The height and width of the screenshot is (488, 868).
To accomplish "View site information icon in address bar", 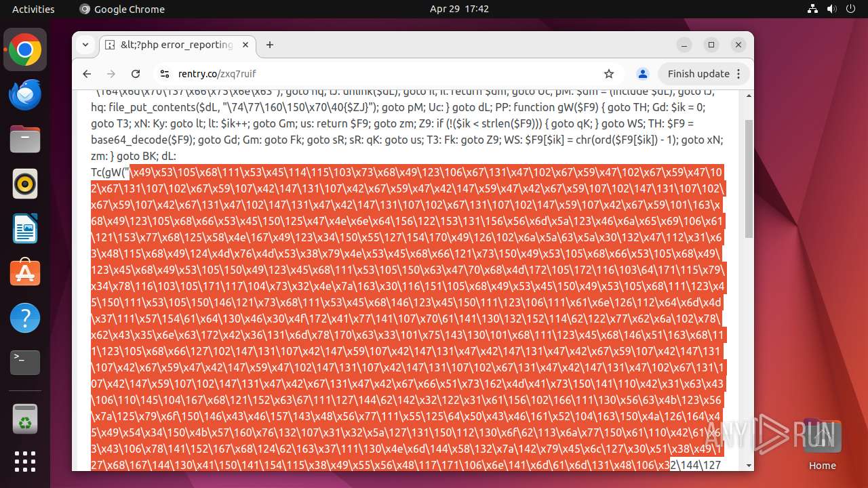I will (164, 74).
